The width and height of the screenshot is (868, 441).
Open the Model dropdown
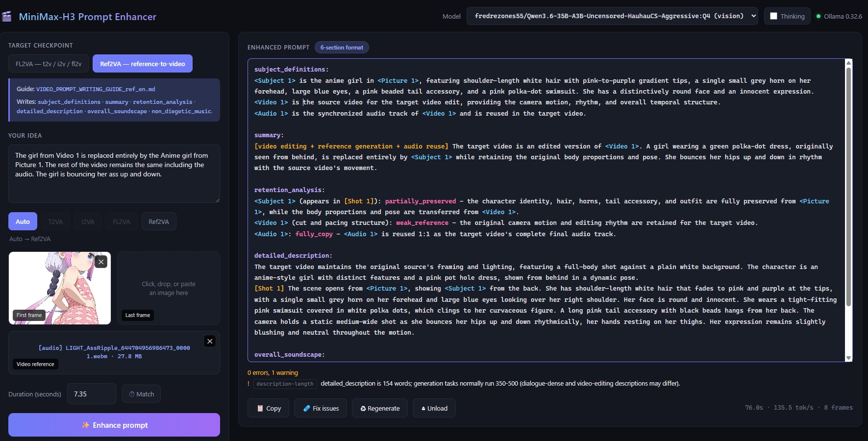pyautogui.click(x=612, y=16)
